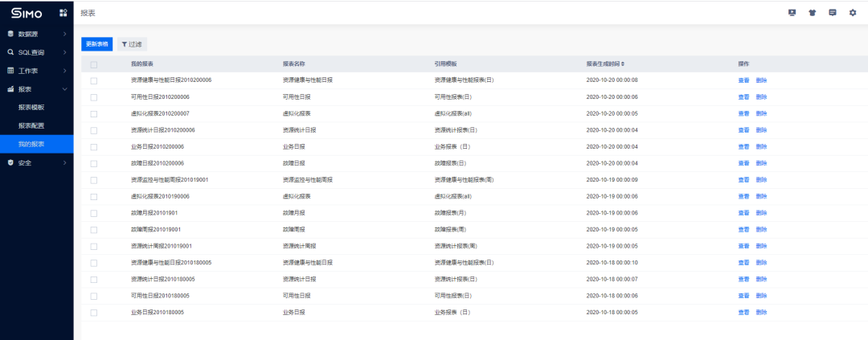Delete report 业务日报2010180005 via 删除

click(761, 313)
